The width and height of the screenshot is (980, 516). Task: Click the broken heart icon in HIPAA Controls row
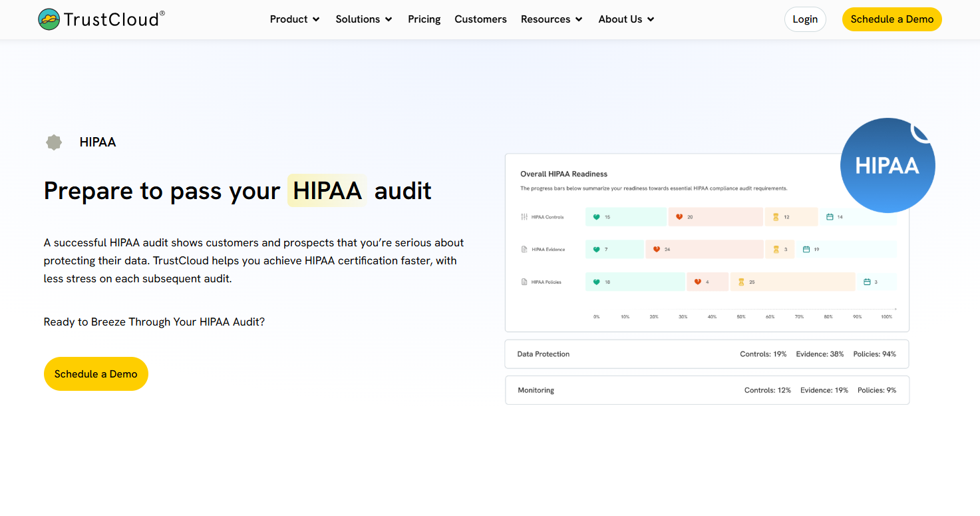(x=679, y=217)
